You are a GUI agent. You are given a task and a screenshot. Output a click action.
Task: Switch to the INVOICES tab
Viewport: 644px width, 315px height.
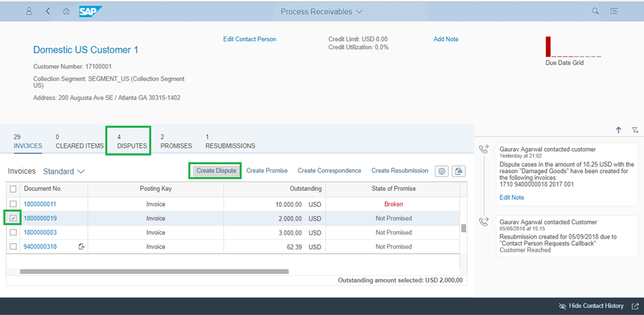28,141
